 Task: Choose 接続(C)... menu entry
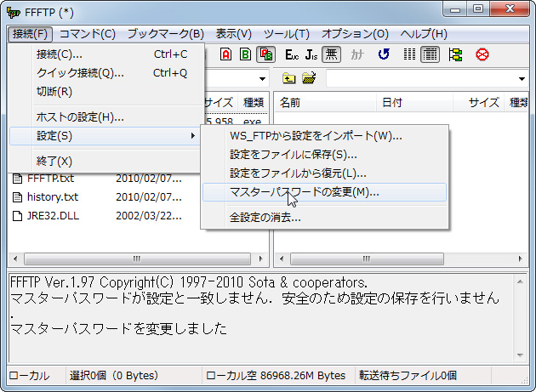click(105, 54)
